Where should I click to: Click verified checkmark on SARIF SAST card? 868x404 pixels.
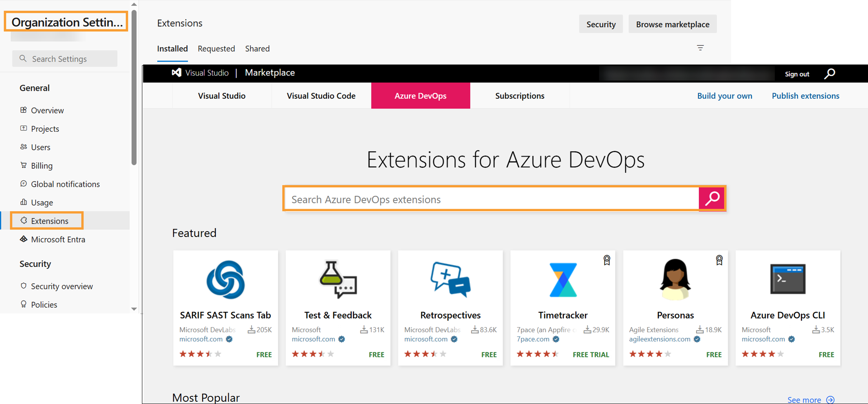tap(229, 339)
